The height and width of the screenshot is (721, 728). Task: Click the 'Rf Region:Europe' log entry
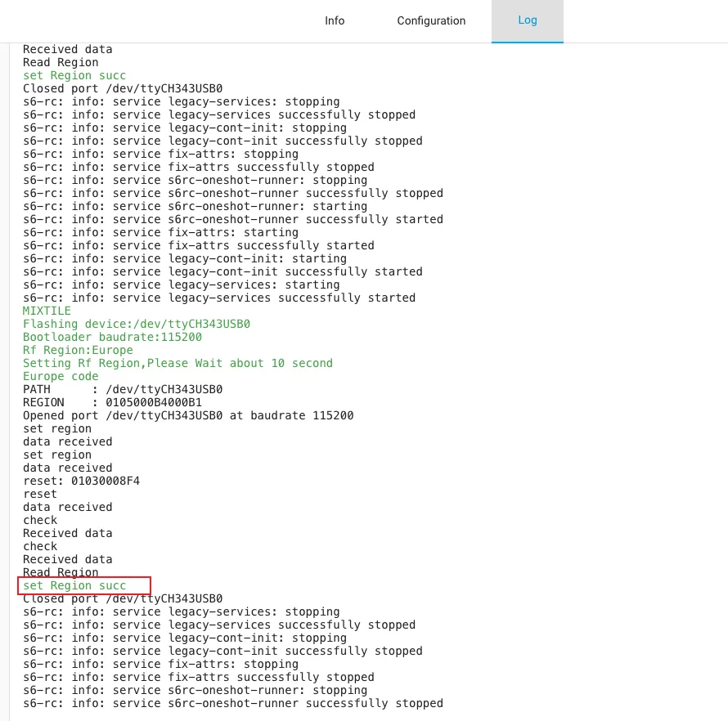tap(78, 350)
